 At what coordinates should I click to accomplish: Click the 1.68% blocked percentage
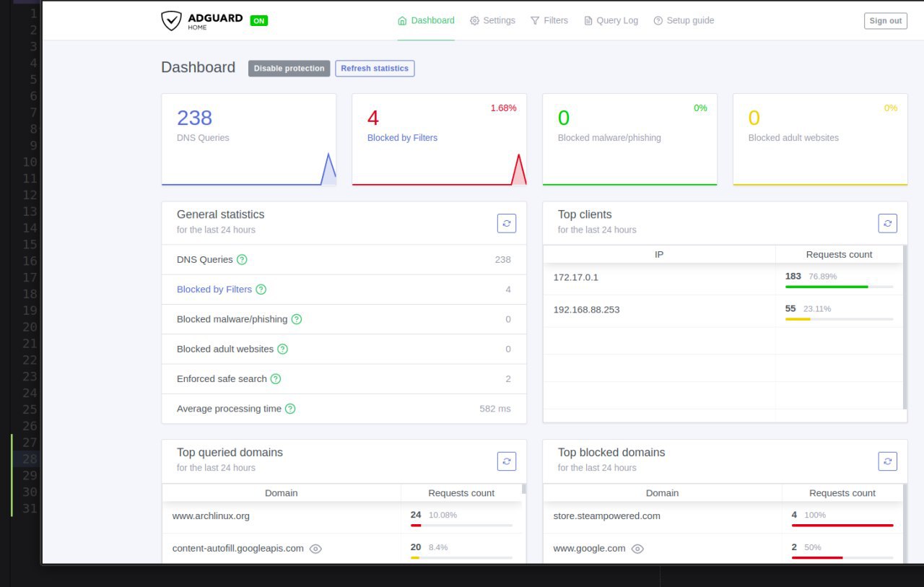point(504,108)
